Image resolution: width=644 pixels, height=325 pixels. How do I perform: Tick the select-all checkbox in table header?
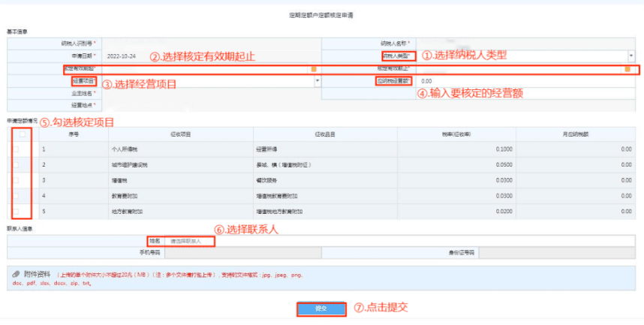pyautogui.click(x=23, y=134)
